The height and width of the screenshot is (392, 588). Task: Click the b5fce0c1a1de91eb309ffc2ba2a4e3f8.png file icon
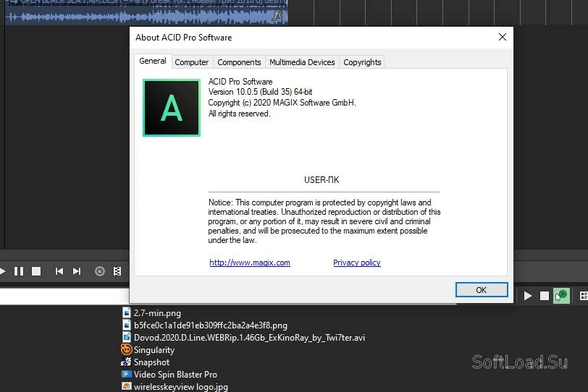point(127,325)
